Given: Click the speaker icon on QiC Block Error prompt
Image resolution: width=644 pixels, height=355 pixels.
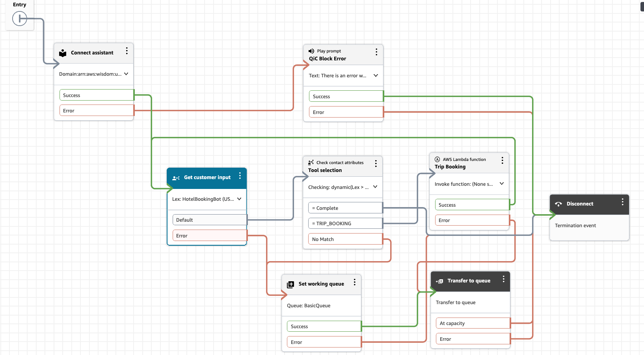Looking at the screenshot, I should [311, 51].
